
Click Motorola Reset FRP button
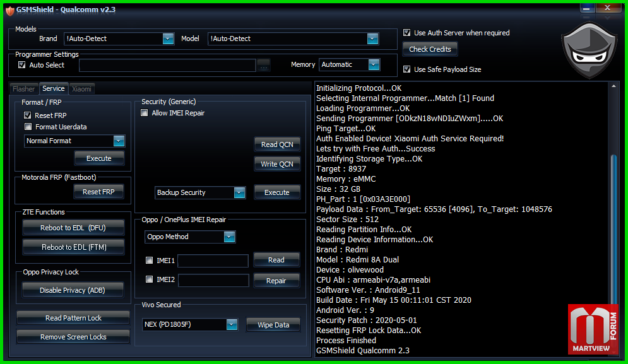(98, 192)
